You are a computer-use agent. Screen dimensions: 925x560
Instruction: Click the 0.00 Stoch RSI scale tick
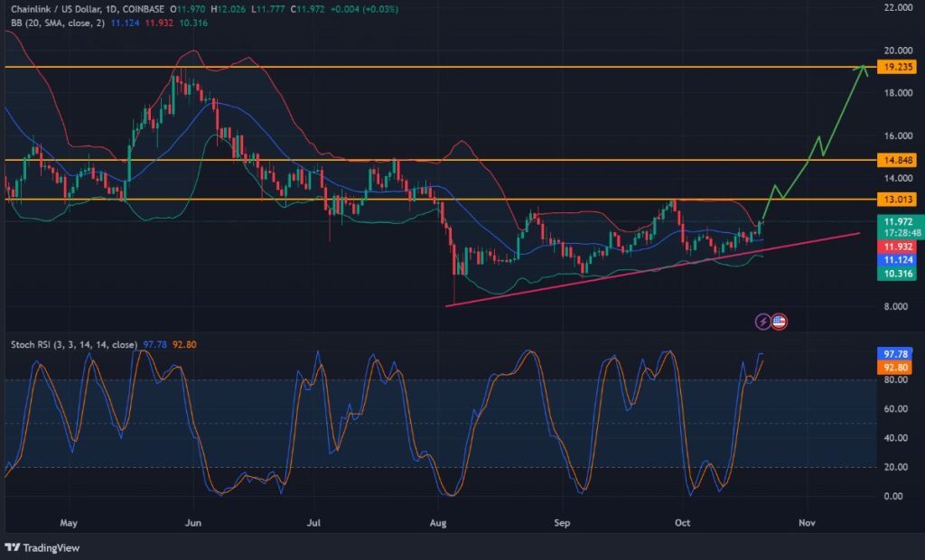(x=893, y=496)
